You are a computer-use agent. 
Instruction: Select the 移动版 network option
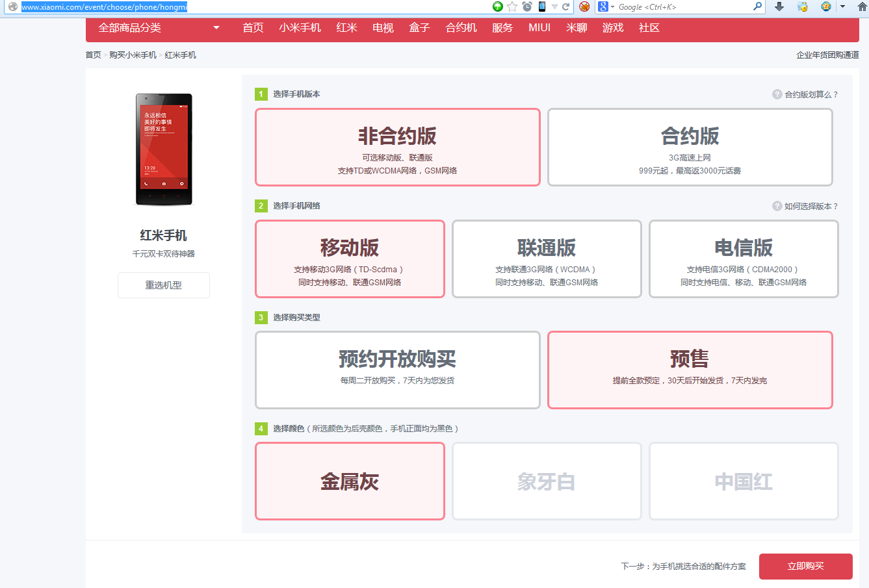350,259
